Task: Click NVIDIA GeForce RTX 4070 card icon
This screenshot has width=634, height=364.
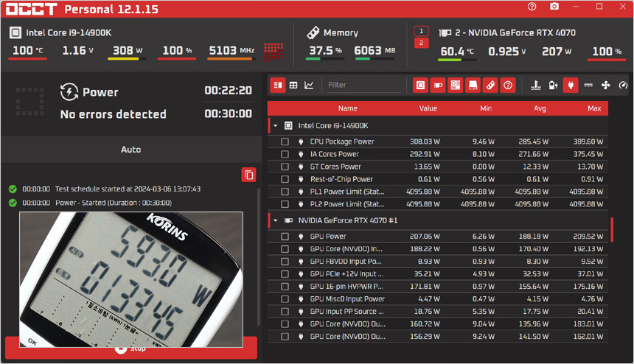Action: point(445,32)
